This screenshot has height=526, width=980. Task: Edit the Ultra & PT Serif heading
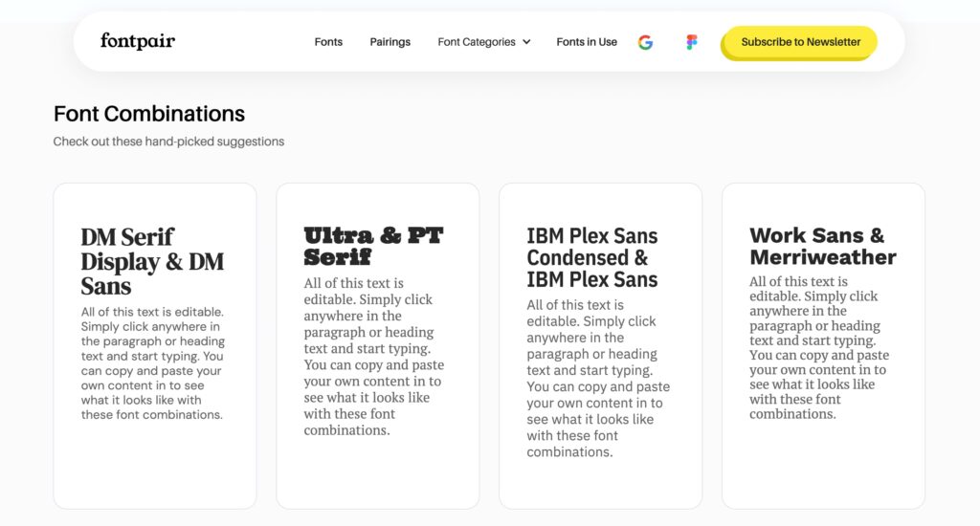pos(373,246)
